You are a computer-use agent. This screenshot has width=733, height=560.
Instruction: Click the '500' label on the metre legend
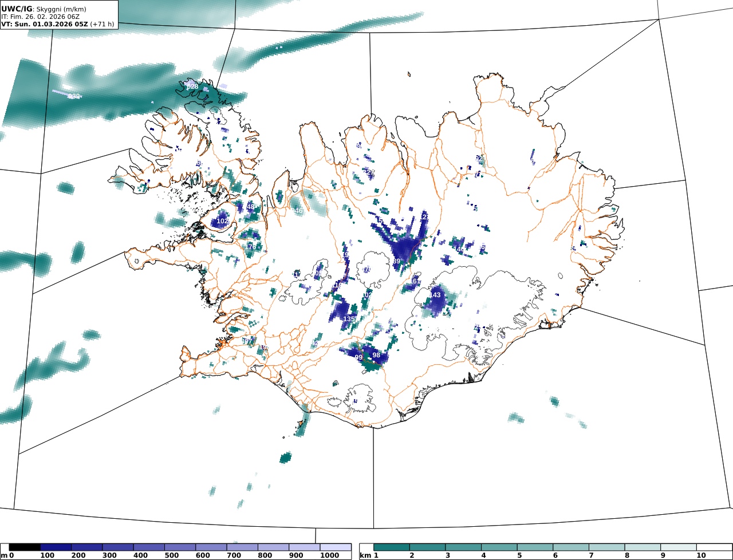[171, 555]
